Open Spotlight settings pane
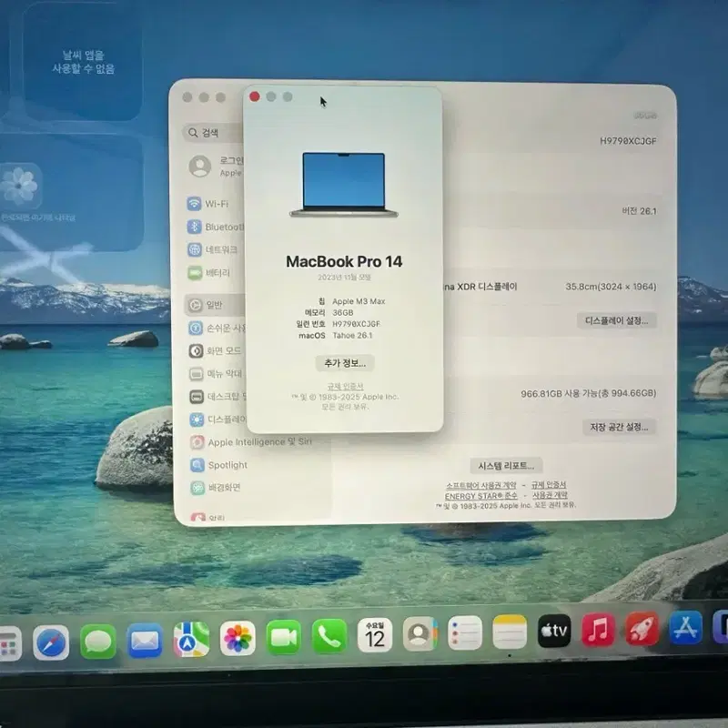 coord(219,465)
